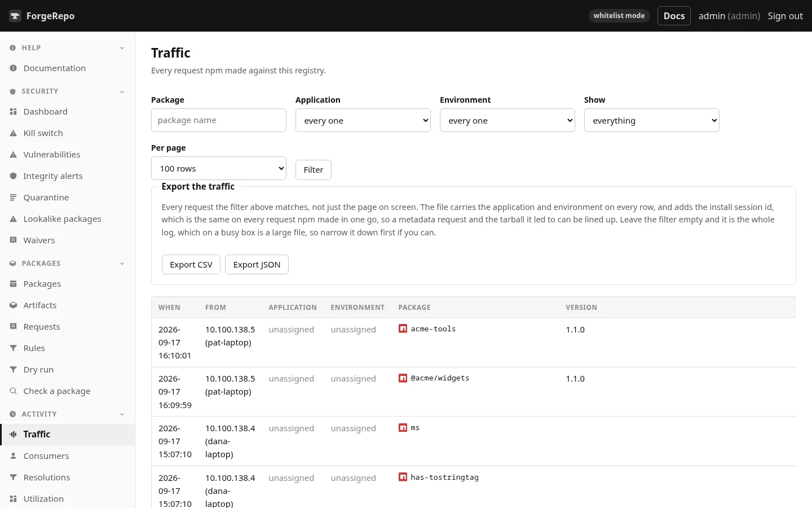Image resolution: width=812 pixels, height=508 pixels.
Task: Click the Artifacts cube icon
Action: pyautogui.click(x=13, y=305)
